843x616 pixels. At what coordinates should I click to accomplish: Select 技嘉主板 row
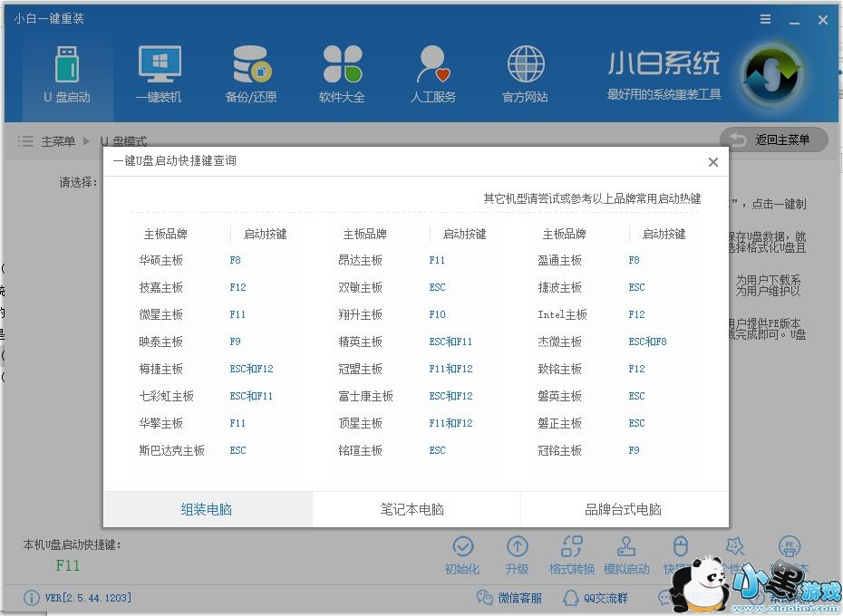(215, 287)
